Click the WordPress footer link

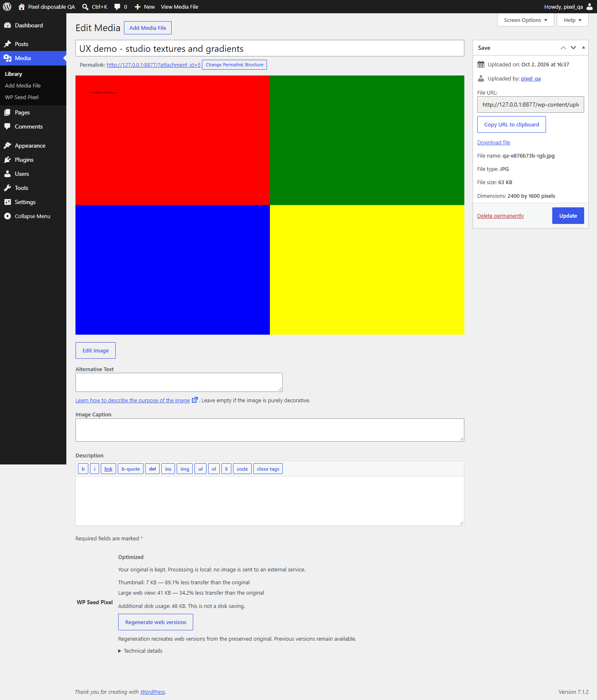153,692
